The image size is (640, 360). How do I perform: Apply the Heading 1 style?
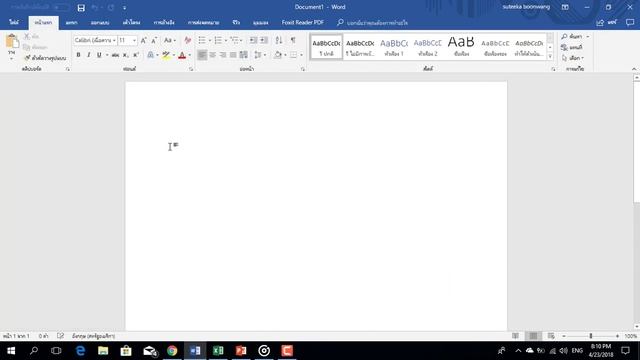[394, 47]
